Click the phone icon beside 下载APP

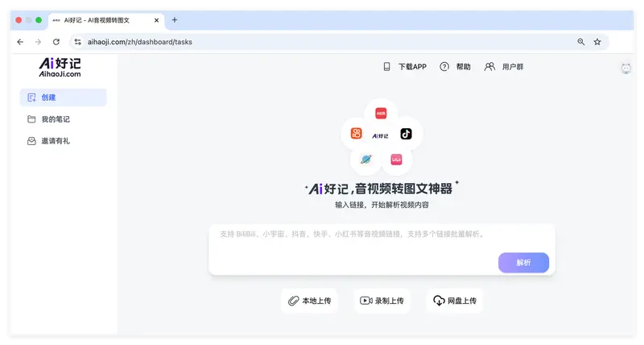386,67
